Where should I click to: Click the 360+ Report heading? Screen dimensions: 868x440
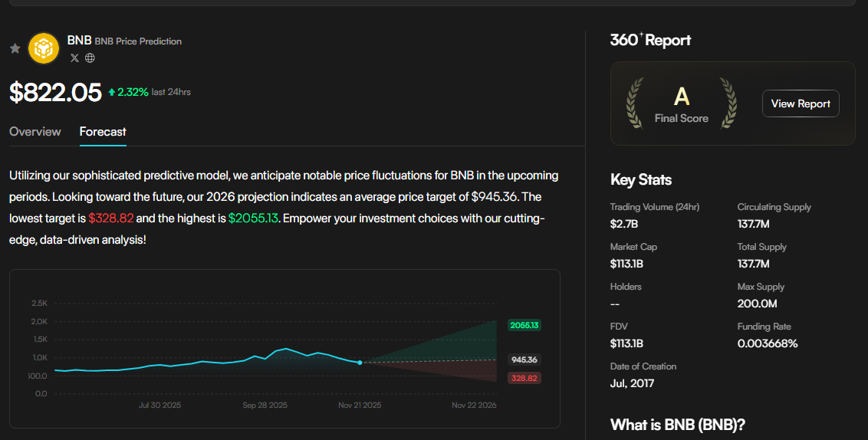click(x=650, y=40)
